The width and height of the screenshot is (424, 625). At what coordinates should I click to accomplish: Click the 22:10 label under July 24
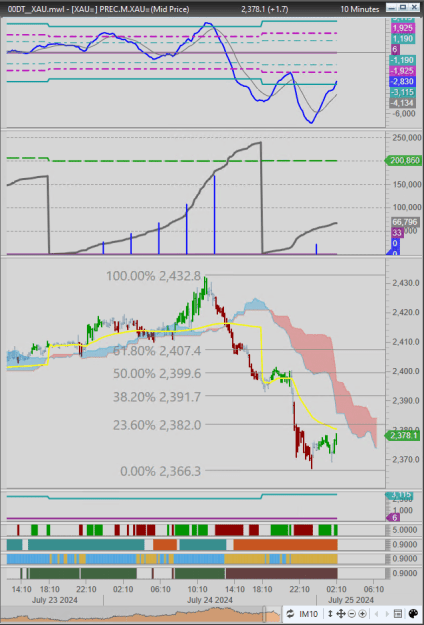(299, 589)
